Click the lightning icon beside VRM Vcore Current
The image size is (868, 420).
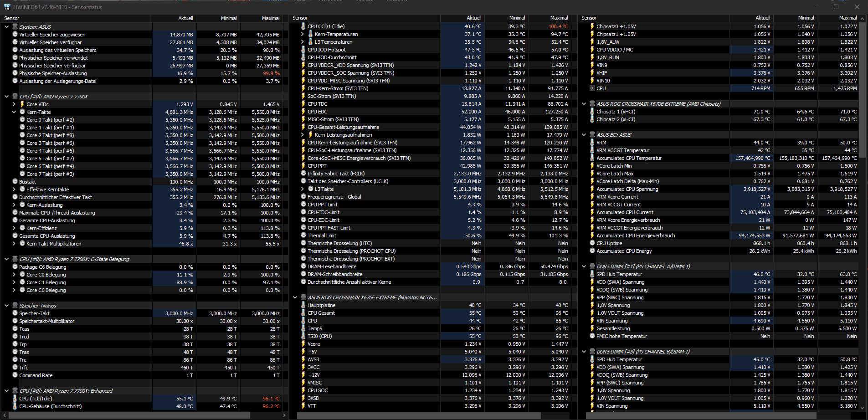pos(592,197)
